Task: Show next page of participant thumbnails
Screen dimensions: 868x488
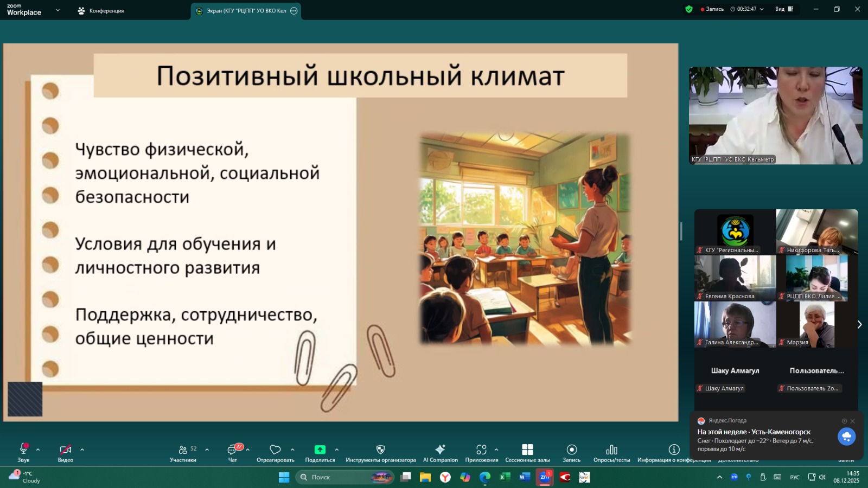Action: 859,324
